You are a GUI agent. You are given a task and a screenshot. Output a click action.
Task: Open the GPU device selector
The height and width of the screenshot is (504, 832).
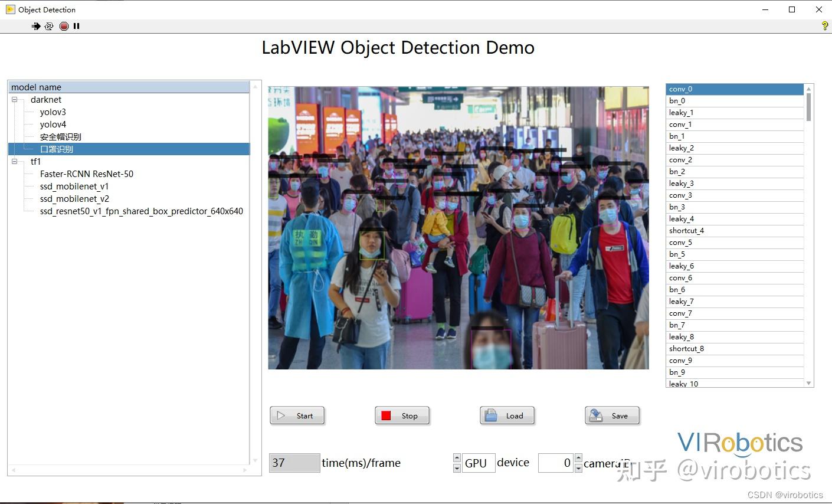(478, 463)
